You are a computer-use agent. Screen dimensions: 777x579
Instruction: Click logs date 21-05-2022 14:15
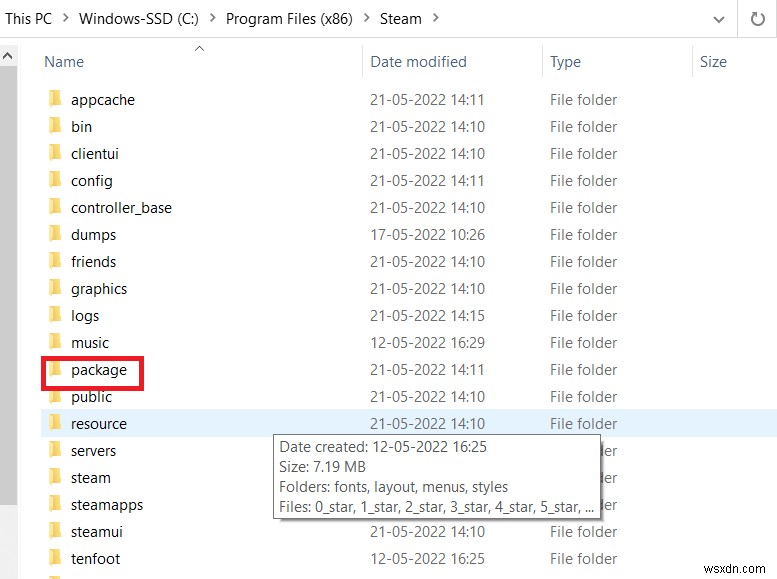pos(427,316)
